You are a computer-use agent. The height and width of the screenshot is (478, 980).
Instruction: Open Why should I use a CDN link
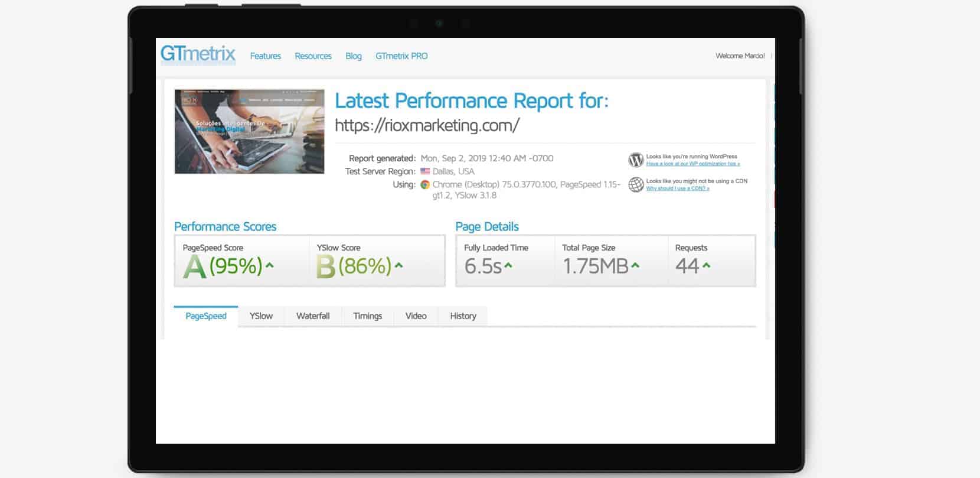pyautogui.click(x=678, y=188)
